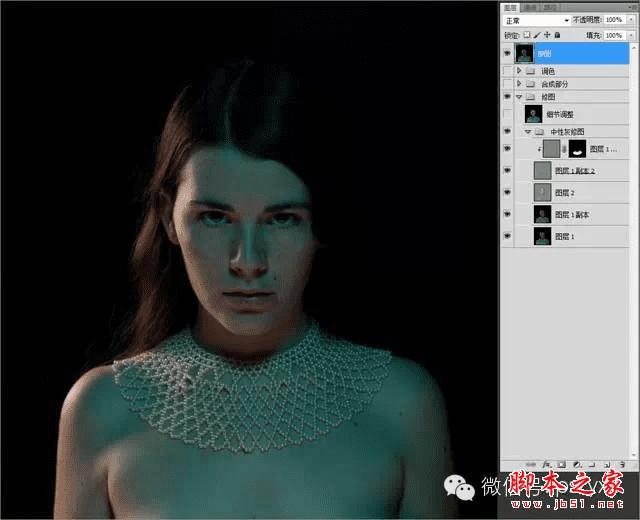Open the blend mode dropdown 正常
Viewport: 640px width, 520px height.
pyautogui.click(x=536, y=20)
